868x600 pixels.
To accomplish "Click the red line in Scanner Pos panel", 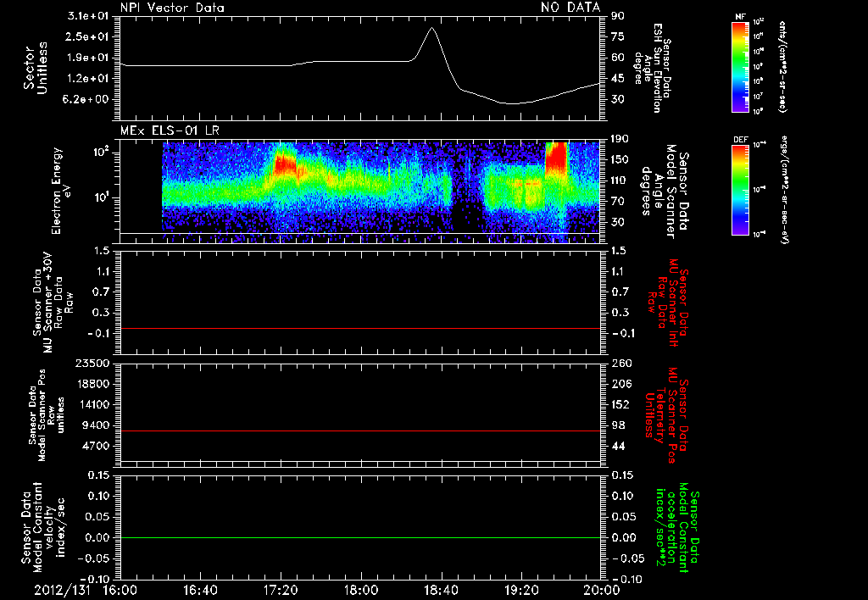I will [x=360, y=431].
